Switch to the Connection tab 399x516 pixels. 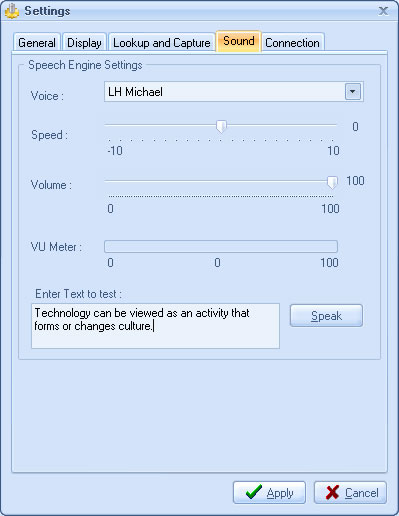tap(292, 42)
